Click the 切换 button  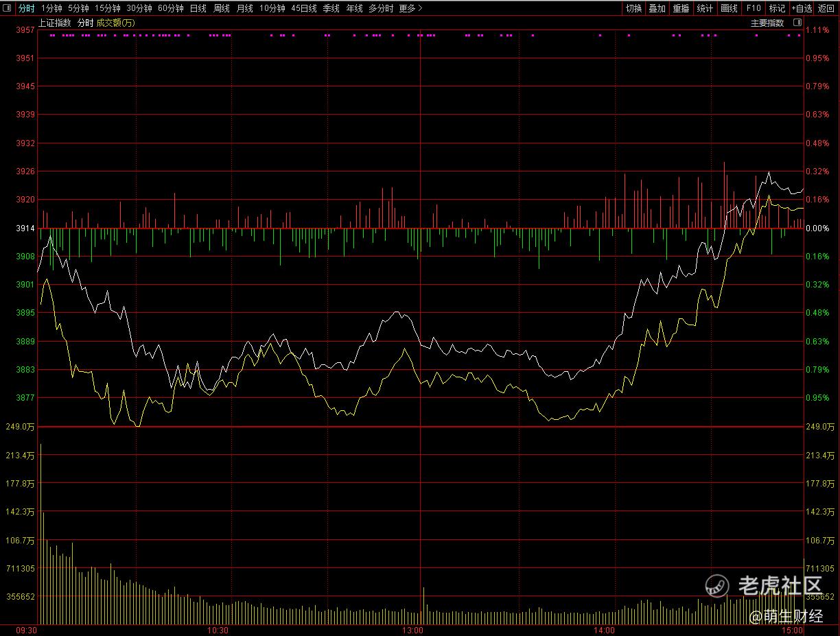633,8
